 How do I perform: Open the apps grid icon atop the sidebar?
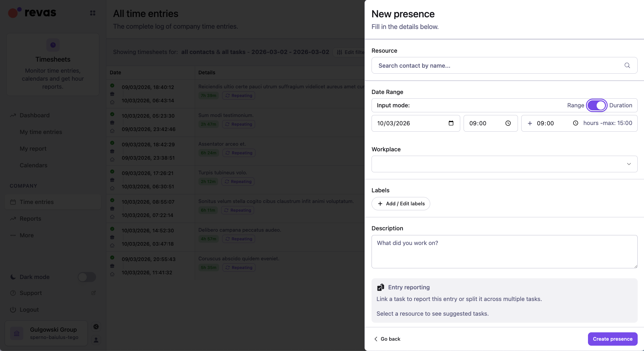(93, 13)
